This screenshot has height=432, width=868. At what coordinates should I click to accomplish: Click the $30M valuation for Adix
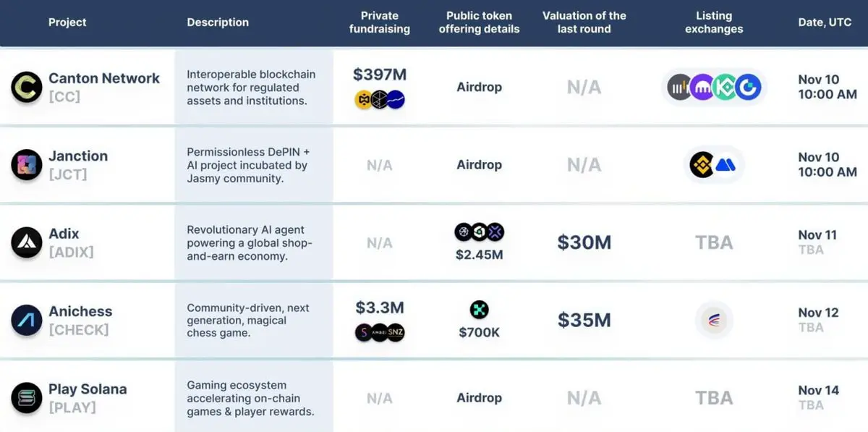click(x=584, y=242)
